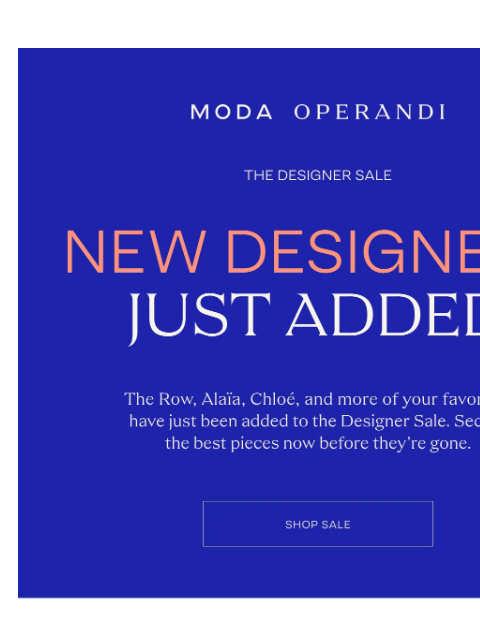Screen dimensions: 480x640
Task: Click the word NEW in the headline
Action: click(134, 252)
